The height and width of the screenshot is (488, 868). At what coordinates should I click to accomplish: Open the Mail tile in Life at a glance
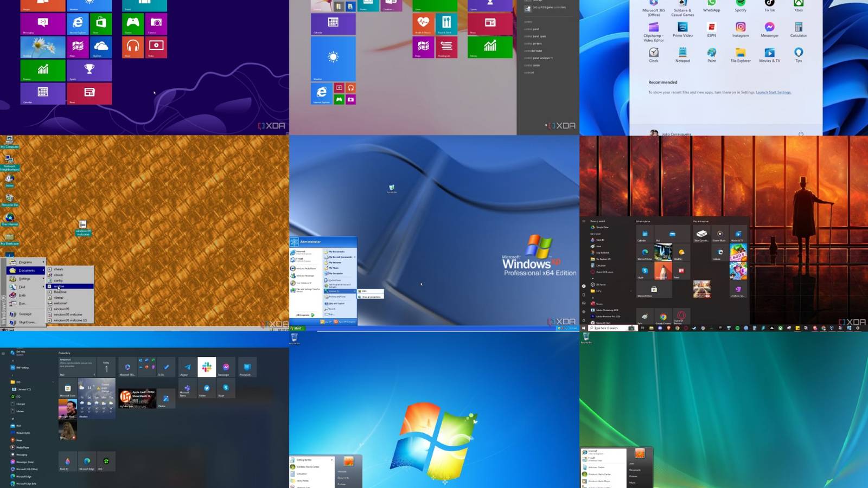pos(673,235)
